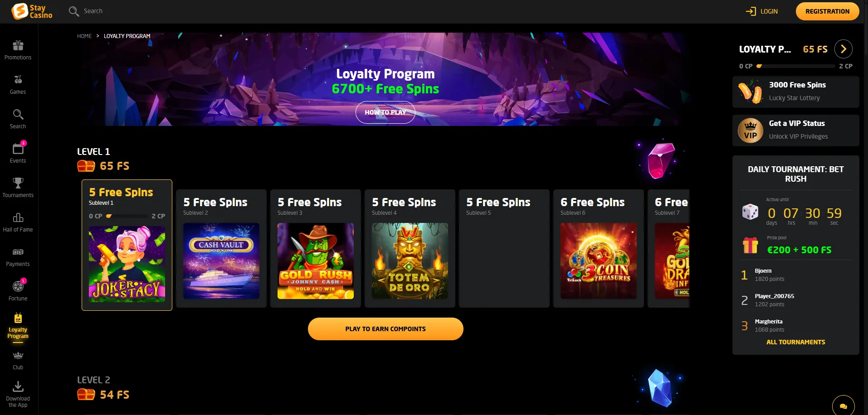
Task: Click the LOGIN button
Action: click(x=762, y=11)
